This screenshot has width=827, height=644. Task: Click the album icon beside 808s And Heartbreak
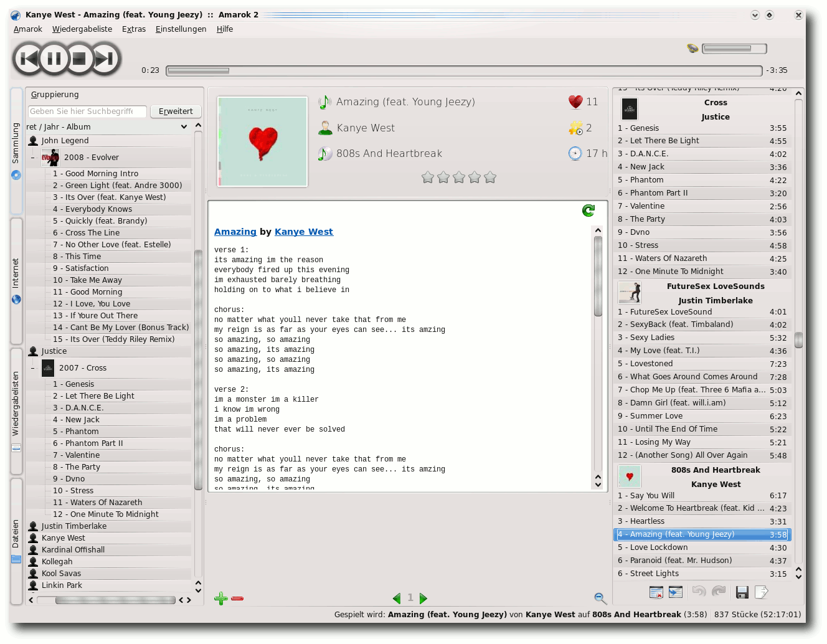(324, 153)
